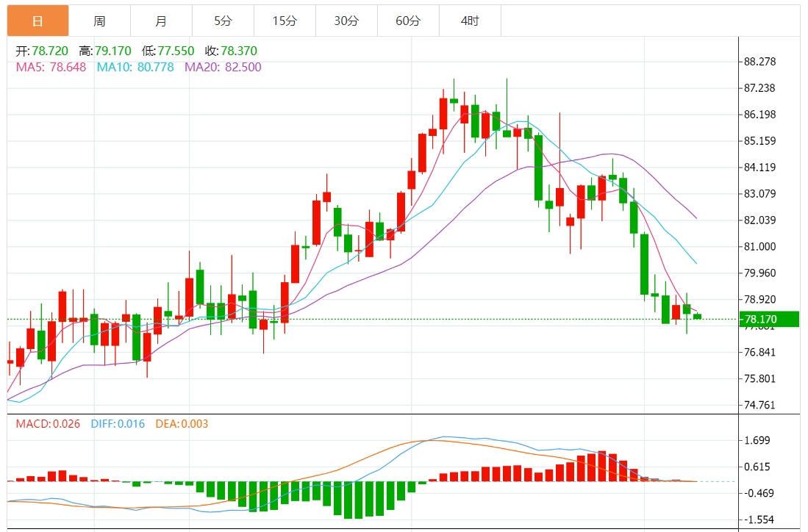The width and height of the screenshot is (808, 532).
Task: Select the MA5: 78.648 indicator label
Action: coord(51,67)
